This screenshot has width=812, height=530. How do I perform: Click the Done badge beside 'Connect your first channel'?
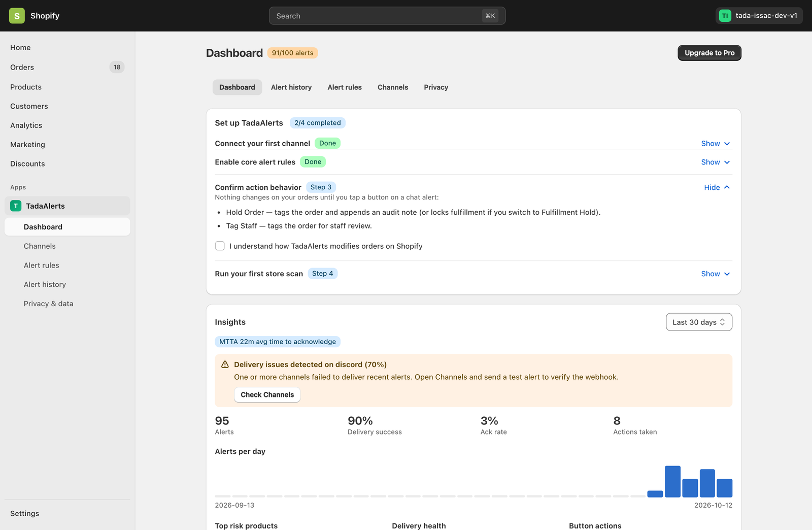coord(327,143)
